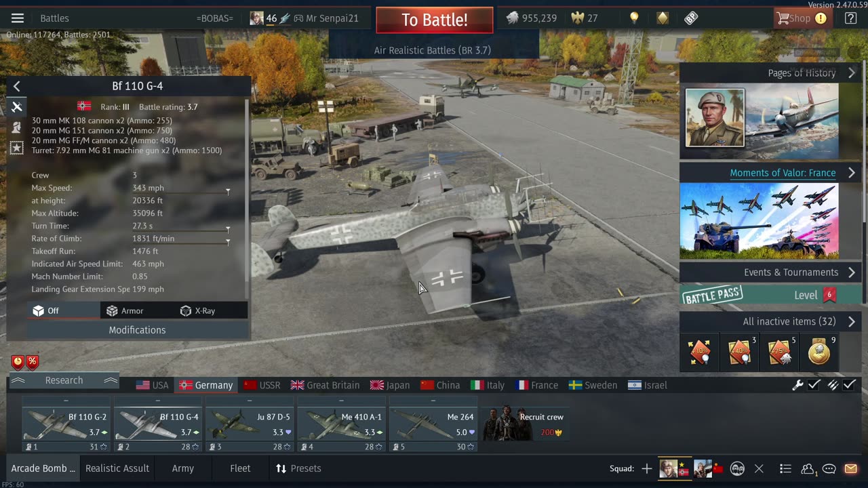Viewport: 868px width, 488px height.
Task: Open the chat speech bubble icon
Action: (x=829, y=468)
